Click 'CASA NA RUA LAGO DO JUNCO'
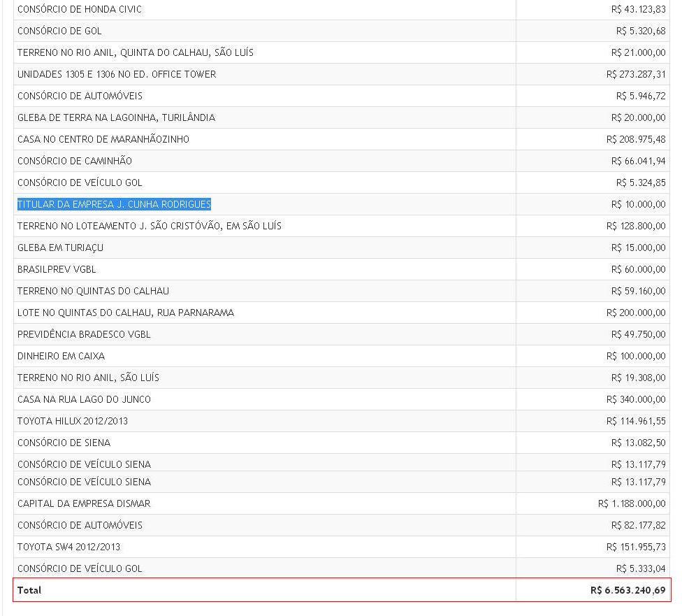The image size is (682, 616). pos(84,399)
